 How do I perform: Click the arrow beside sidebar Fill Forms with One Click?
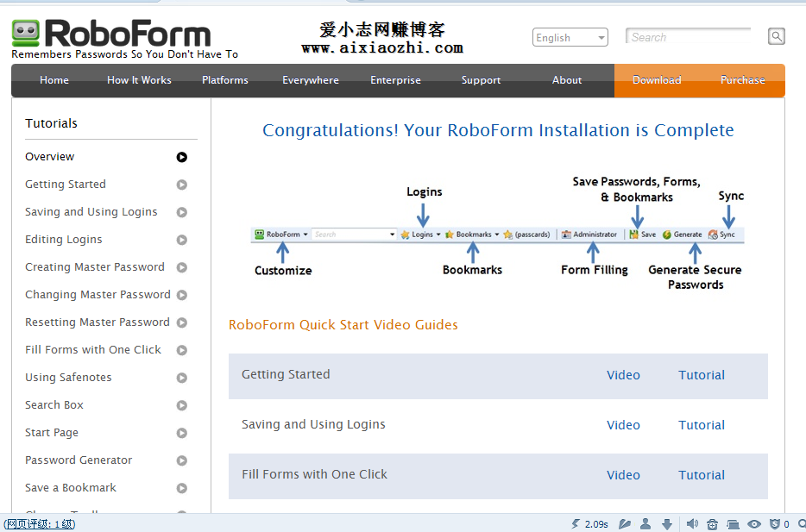[182, 350]
